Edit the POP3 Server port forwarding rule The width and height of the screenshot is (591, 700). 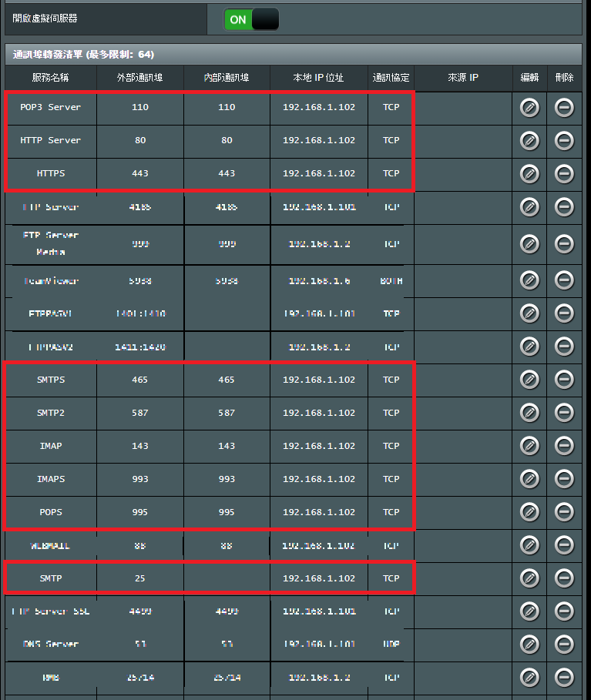(x=529, y=108)
